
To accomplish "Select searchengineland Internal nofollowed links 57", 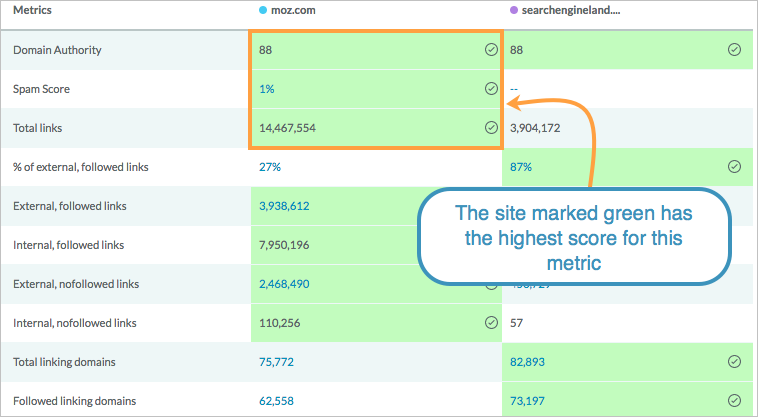I will pyautogui.click(x=516, y=323).
